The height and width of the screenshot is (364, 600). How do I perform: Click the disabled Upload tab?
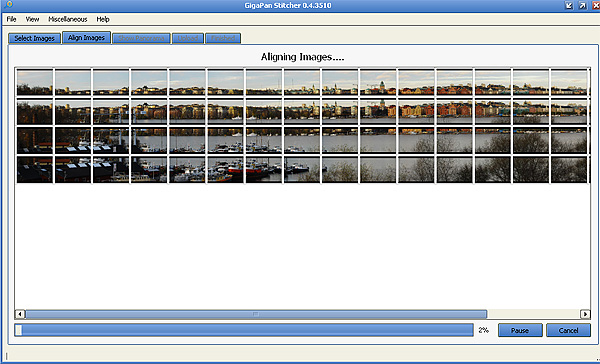click(x=188, y=38)
